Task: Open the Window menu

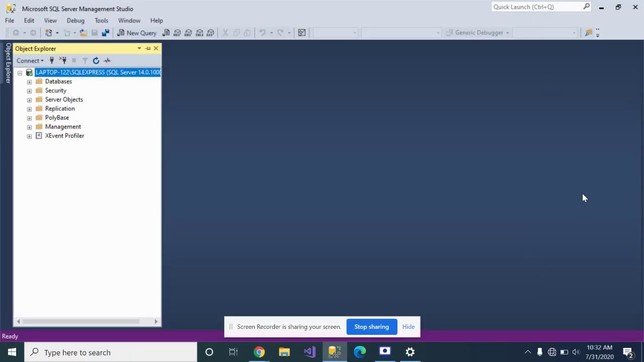Action: (x=129, y=21)
